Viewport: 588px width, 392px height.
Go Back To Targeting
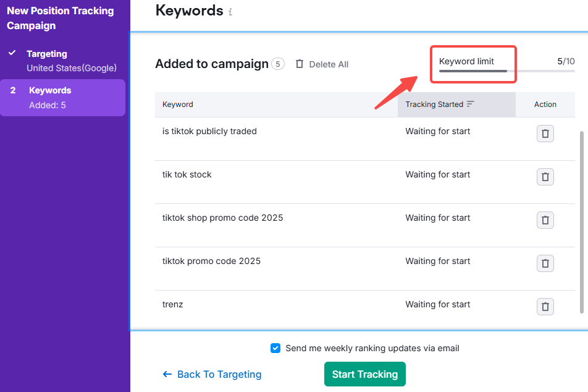coord(212,374)
